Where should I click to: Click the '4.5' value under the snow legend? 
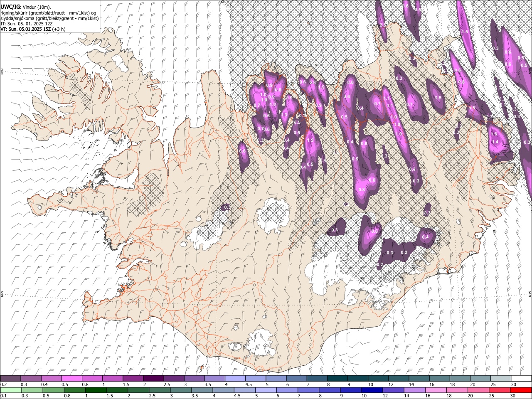click(249, 384)
